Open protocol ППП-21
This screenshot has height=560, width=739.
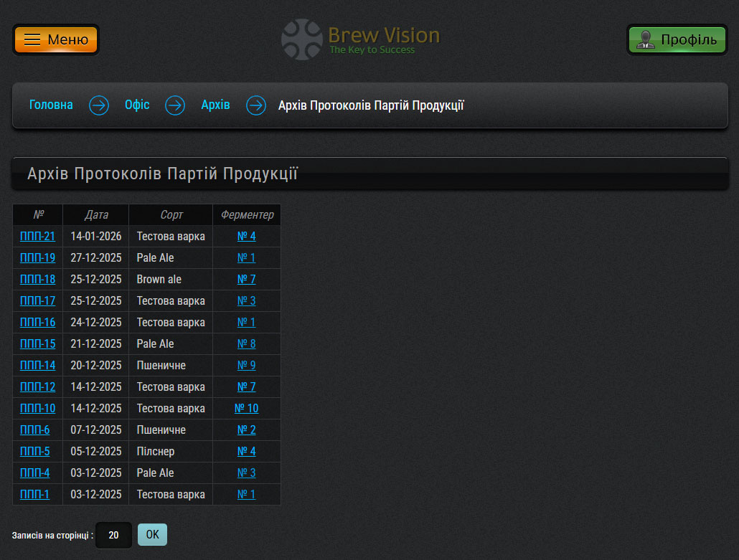pyautogui.click(x=37, y=237)
